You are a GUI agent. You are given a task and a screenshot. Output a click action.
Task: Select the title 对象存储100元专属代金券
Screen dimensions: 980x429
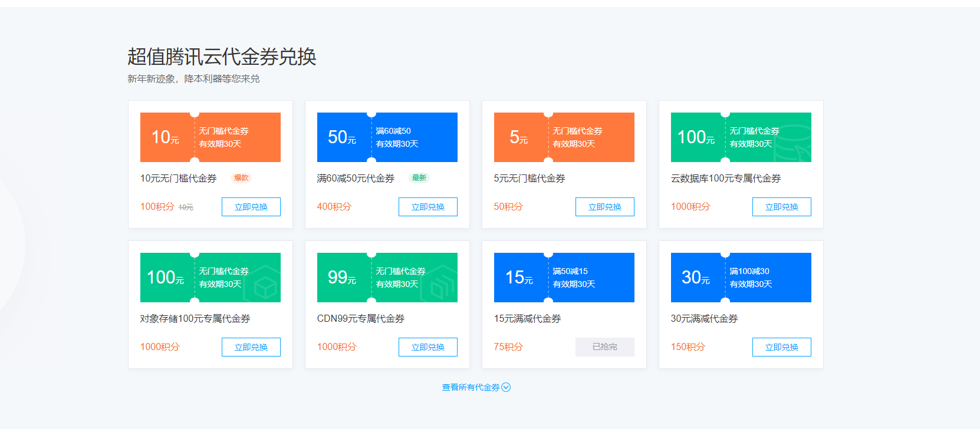195,319
